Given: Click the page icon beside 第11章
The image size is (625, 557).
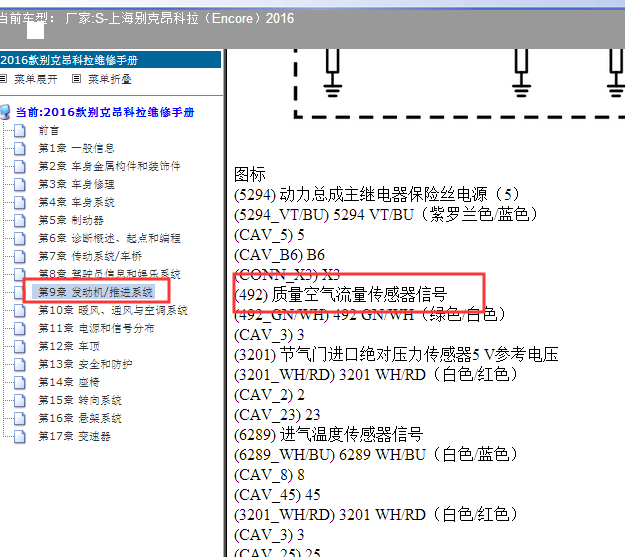Looking at the screenshot, I should tap(19, 329).
